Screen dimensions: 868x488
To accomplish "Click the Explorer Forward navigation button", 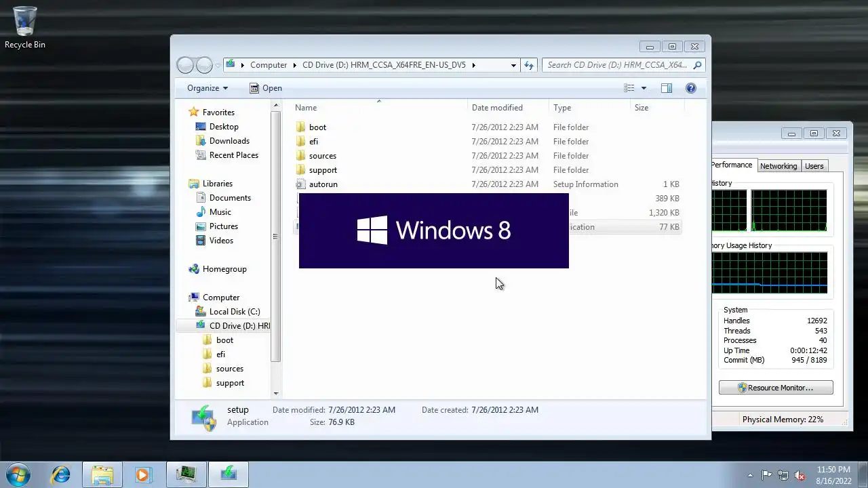I will tap(204, 65).
